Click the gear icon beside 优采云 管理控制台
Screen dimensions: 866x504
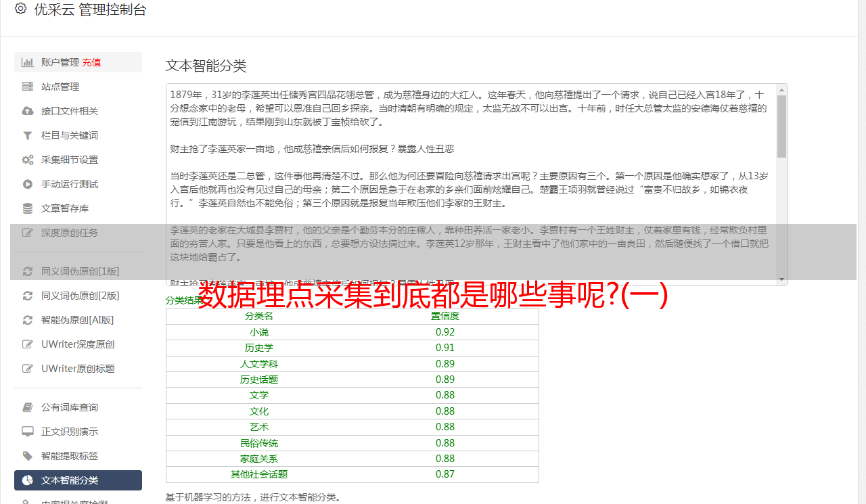(20, 9)
